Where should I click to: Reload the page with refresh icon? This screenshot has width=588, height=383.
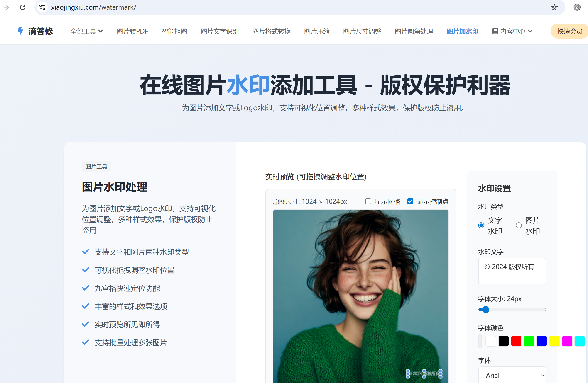[x=23, y=7]
